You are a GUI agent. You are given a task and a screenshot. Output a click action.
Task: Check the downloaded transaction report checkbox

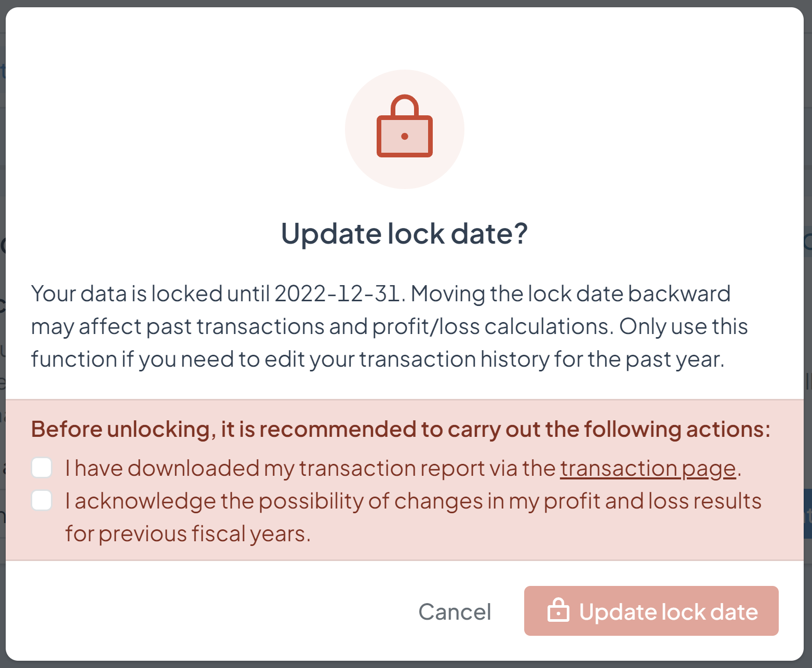tap(42, 467)
